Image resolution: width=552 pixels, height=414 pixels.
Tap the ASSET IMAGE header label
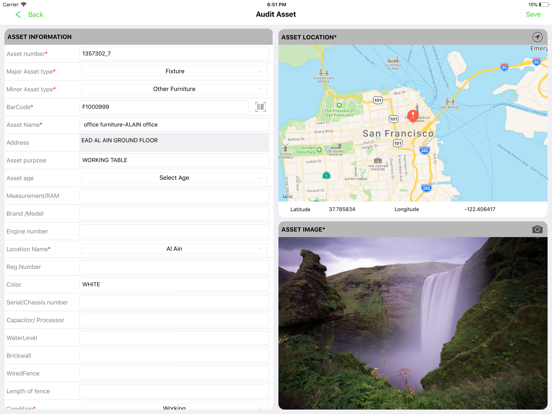click(303, 230)
